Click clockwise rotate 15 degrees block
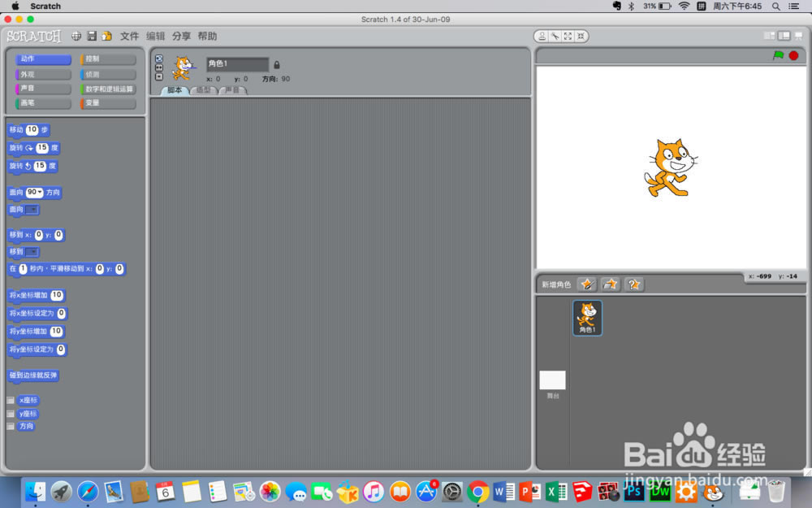This screenshot has width=812, height=508. click(x=34, y=148)
